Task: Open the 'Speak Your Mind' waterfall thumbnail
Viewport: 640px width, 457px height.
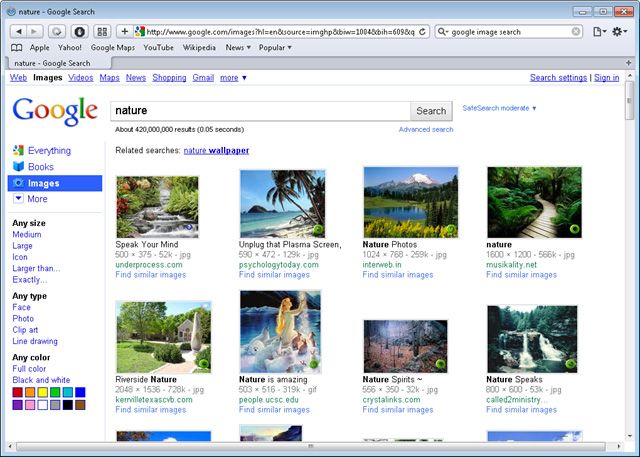Action: click(x=157, y=207)
